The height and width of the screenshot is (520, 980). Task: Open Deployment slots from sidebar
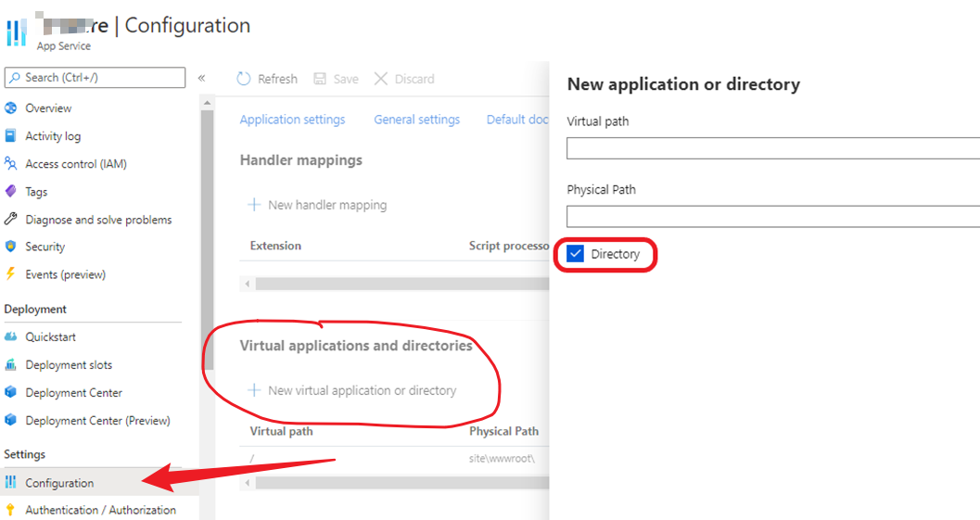point(69,365)
